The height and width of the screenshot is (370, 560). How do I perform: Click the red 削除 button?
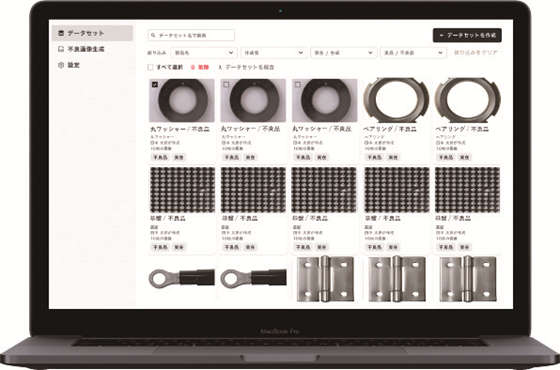tap(200, 67)
